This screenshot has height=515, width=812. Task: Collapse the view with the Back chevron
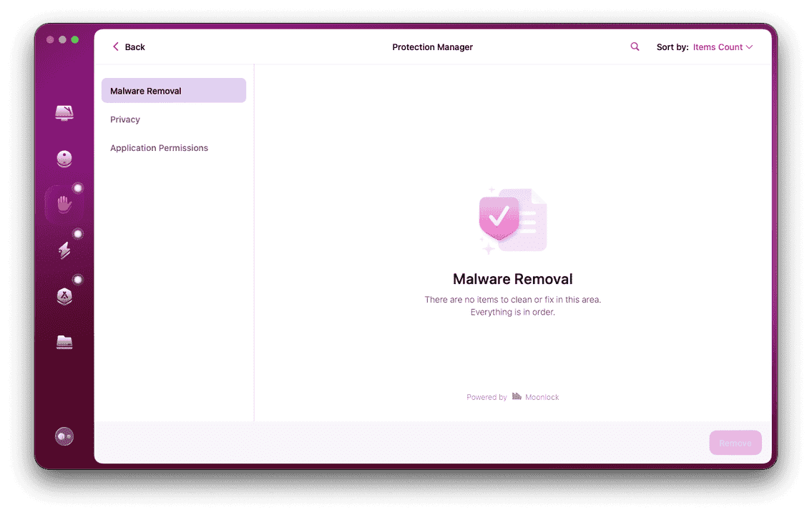pyautogui.click(x=116, y=46)
